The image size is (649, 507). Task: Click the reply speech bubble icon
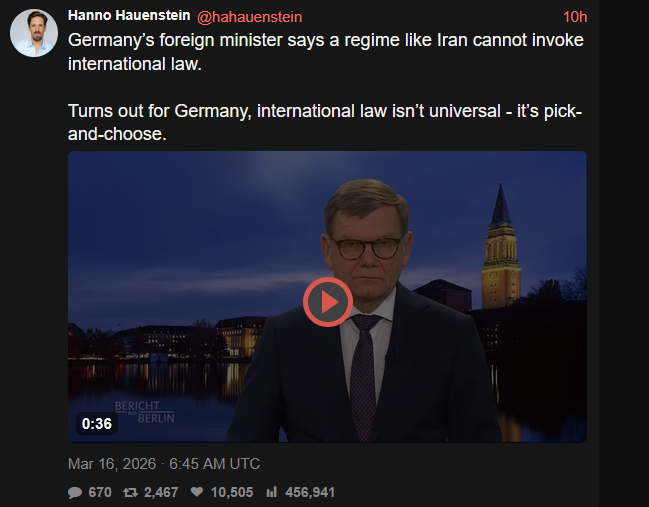point(75,492)
